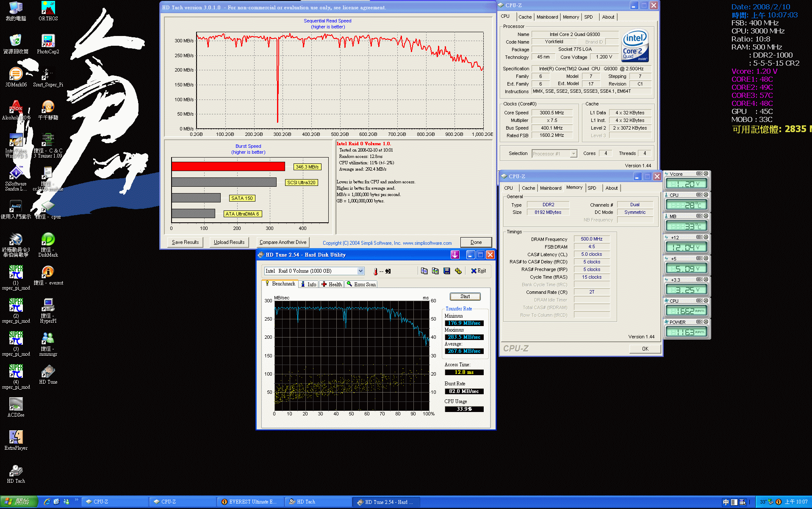This screenshot has width=812, height=509.
Task: Expand the hidden quick launch chevron
Action: click(x=77, y=500)
